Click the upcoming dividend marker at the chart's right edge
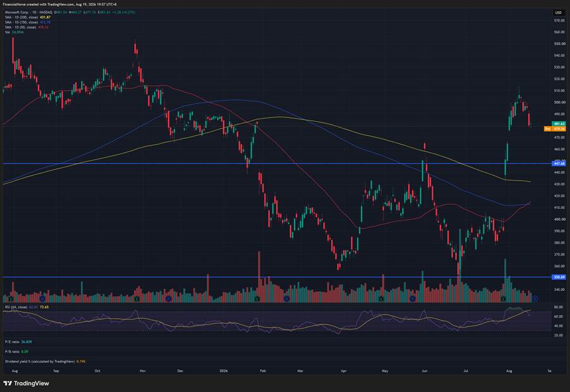The height and width of the screenshot is (392, 570). click(x=535, y=299)
